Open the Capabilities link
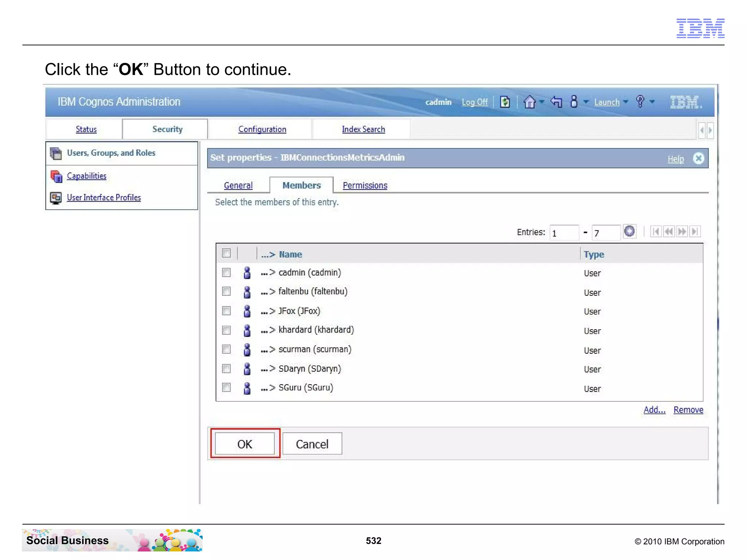747x560 pixels. [86, 176]
